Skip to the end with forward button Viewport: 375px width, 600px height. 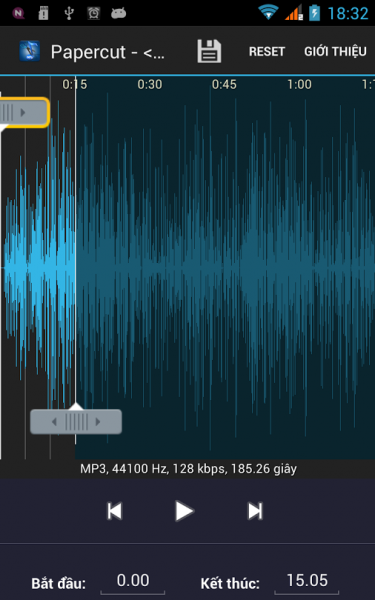tap(255, 511)
